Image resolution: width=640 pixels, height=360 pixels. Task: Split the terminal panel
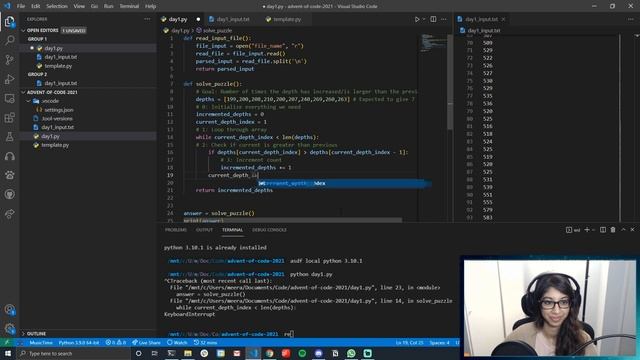(x=603, y=230)
